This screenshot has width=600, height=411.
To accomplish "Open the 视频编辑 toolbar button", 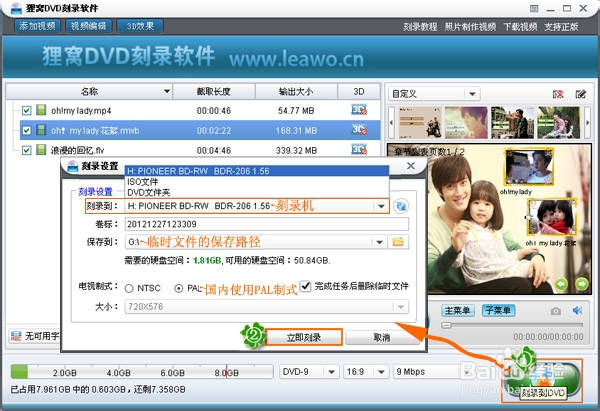I will coord(88,26).
